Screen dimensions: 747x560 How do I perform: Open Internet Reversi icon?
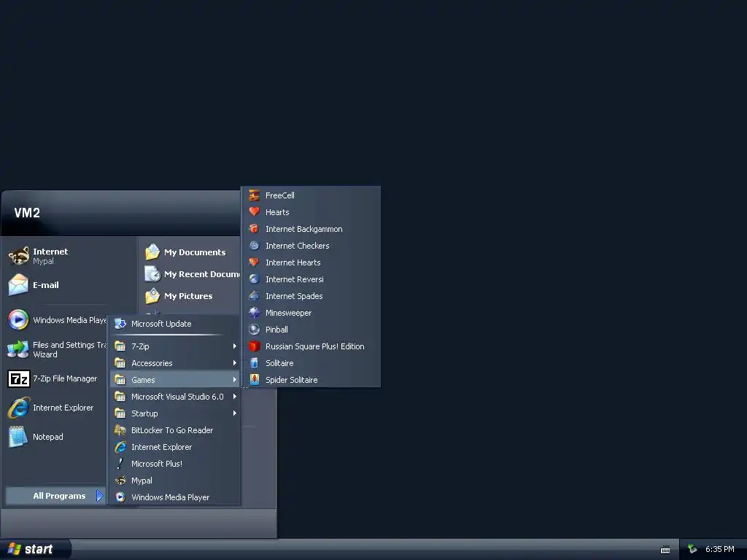255,279
